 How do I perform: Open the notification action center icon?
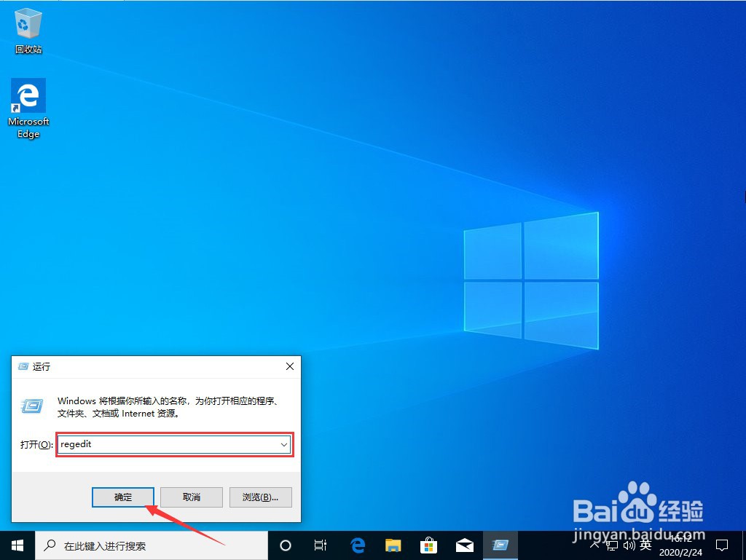tap(722, 545)
